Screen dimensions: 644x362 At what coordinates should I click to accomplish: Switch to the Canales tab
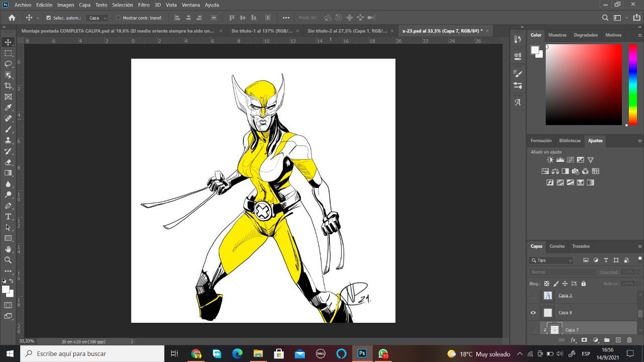[x=557, y=246]
